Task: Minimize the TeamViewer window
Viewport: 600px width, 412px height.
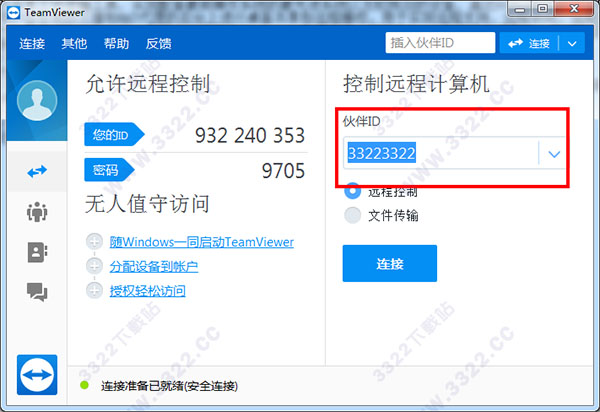Action: point(520,9)
